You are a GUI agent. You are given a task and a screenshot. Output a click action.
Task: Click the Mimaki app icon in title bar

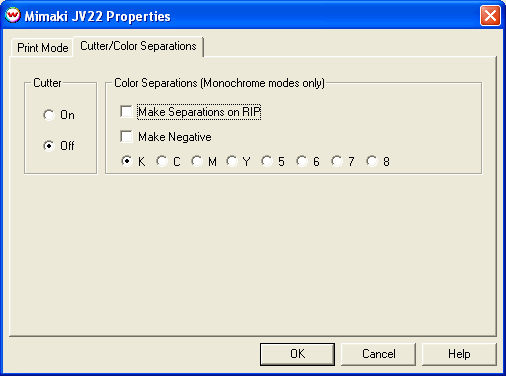pos(13,15)
